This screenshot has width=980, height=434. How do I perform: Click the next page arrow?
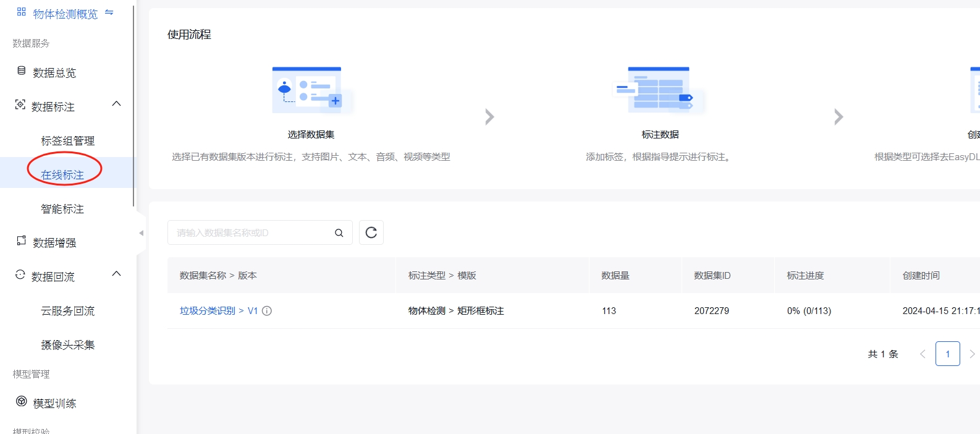[x=972, y=354]
